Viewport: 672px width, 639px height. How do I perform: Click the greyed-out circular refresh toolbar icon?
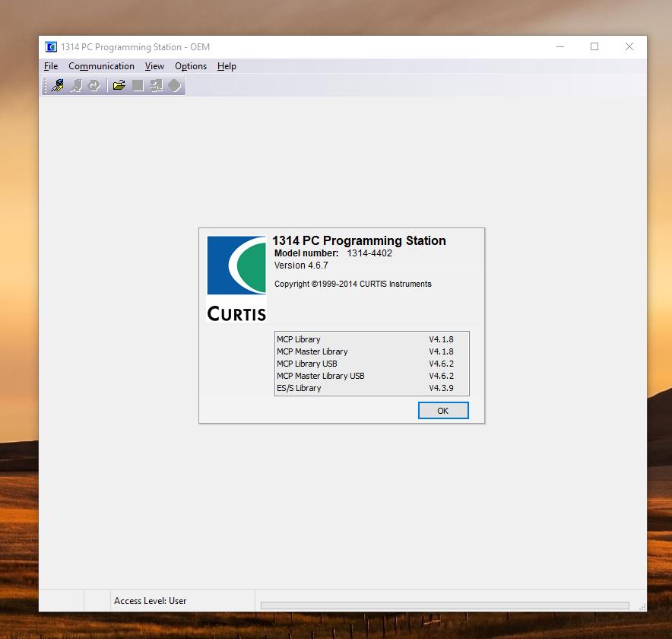(x=94, y=86)
